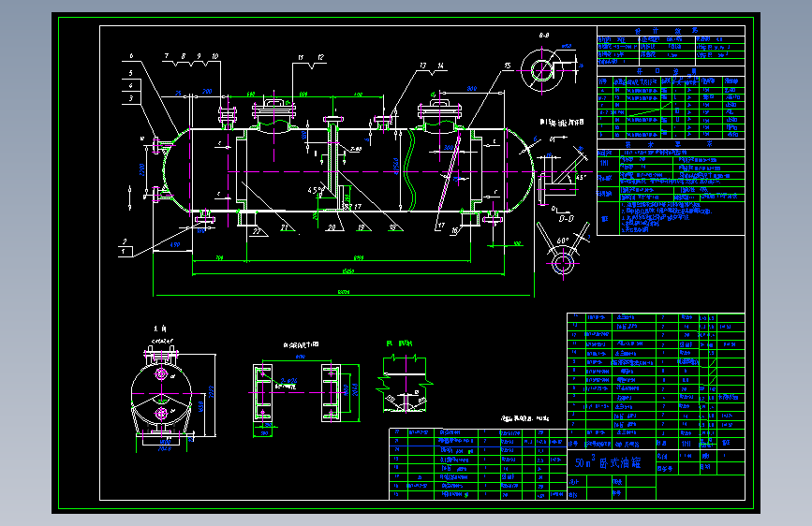Select part callout number 5
Viewport: 812px width, 526px height.
[130, 73]
